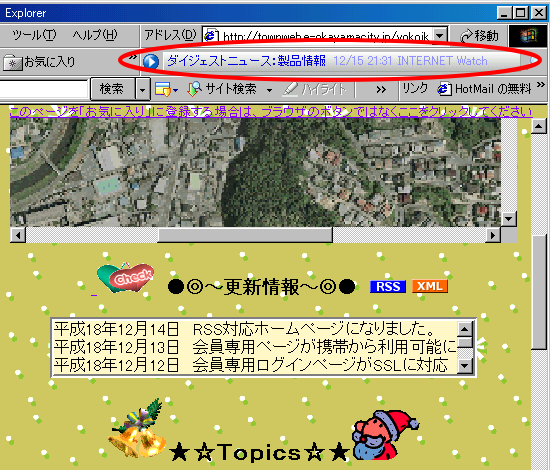This screenshot has height=470, width=550.
Task: Click the map's left scroll arrow
Action: tap(18, 235)
